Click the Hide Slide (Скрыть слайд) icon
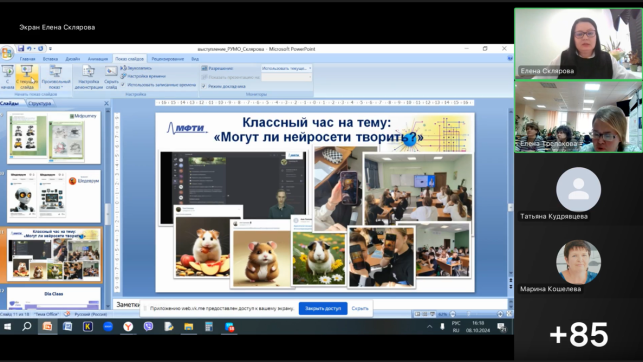The image size is (643, 362). click(111, 77)
